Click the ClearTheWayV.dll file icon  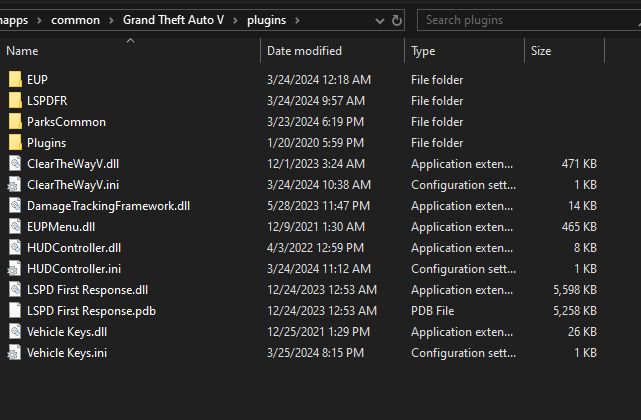pyautogui.click(x=15, y=163)
